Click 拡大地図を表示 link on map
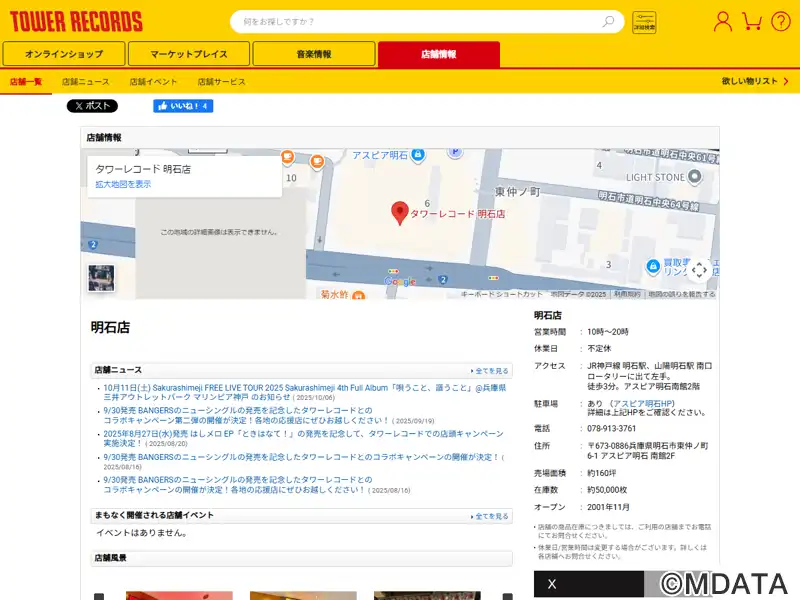 point(123,184)
